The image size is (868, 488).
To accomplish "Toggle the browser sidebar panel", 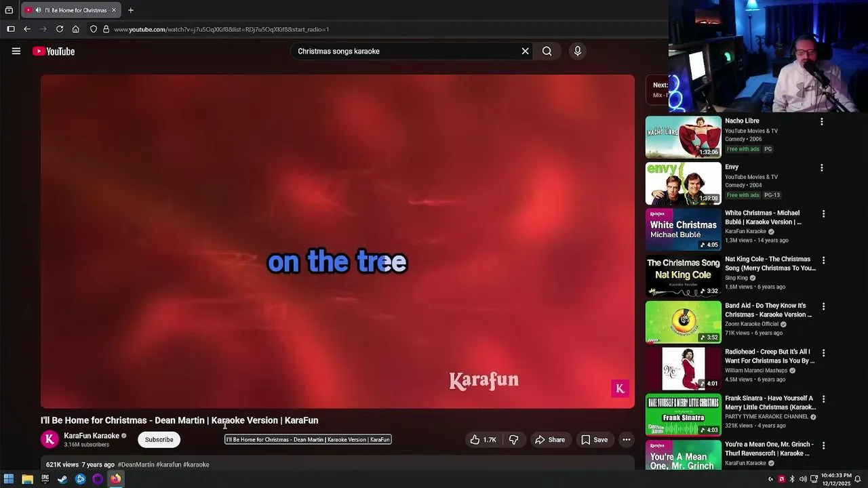I will point(11,29).
